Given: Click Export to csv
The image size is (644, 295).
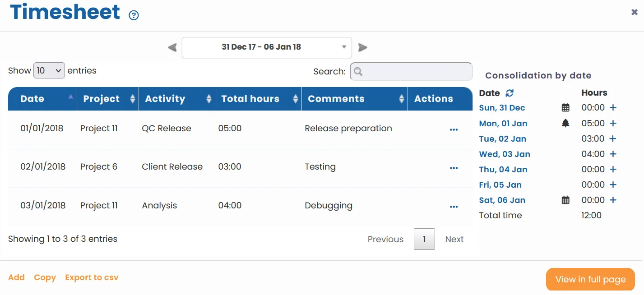Looking at the screenshot, I should point(92,277).
